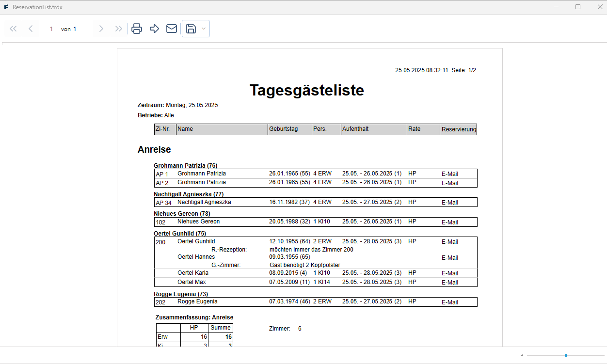Maximize the report viewer window
Viewport: 607px width, 364px height.
click(x=577, y=7)
